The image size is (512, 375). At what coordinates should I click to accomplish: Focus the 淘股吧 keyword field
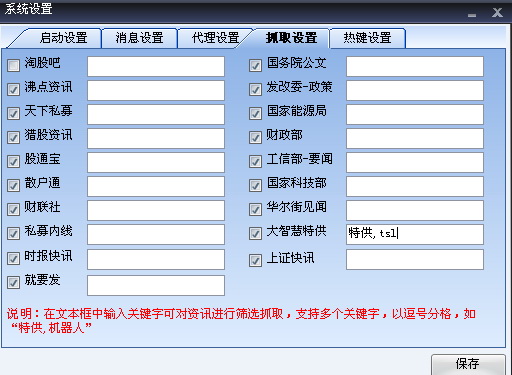156,66
